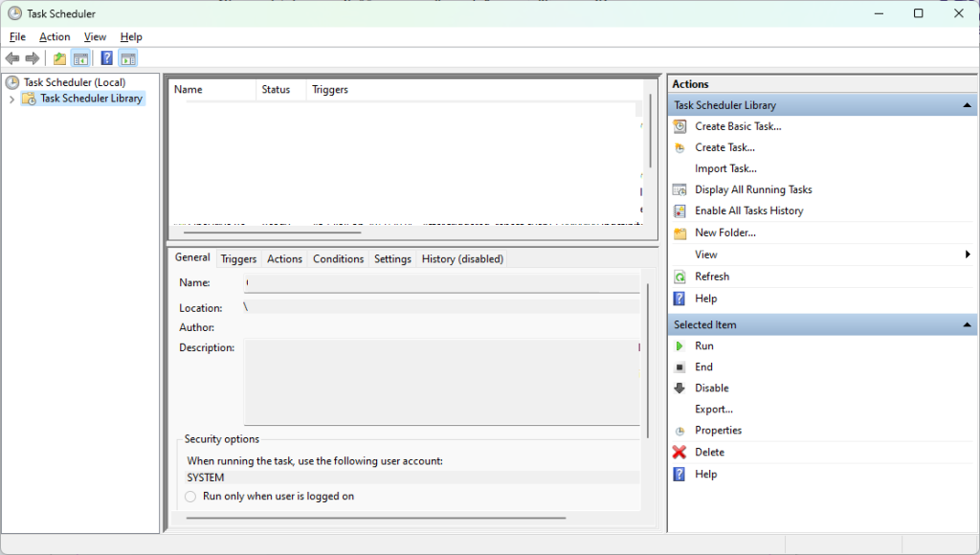The height and width of the screenshot is (555, 980).
Task: Click the black End stop icon
Action: pyautogui.click(x=680, y=367)
